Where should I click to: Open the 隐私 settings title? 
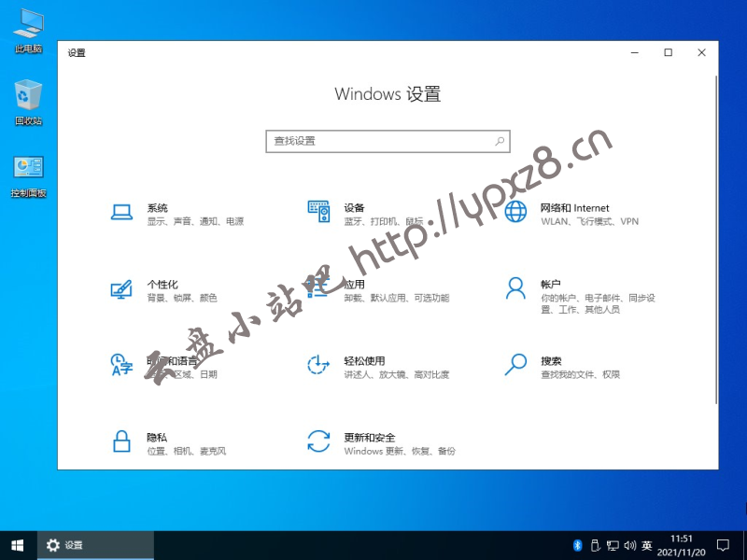157,437
